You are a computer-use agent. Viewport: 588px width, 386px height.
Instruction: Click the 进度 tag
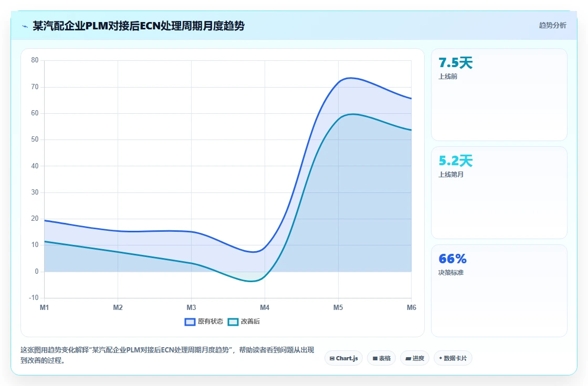(415, 358)
